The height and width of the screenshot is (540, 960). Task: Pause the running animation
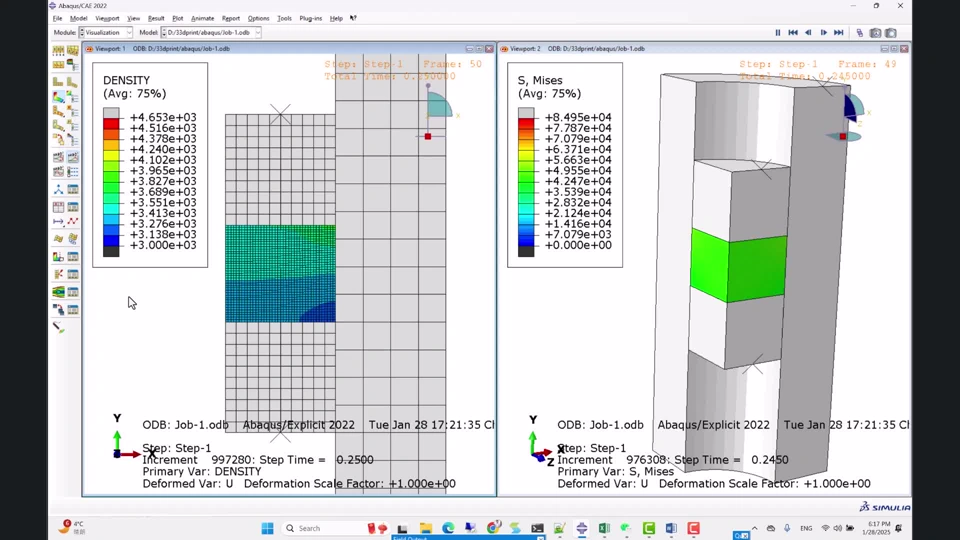click(x=778, y=32)
